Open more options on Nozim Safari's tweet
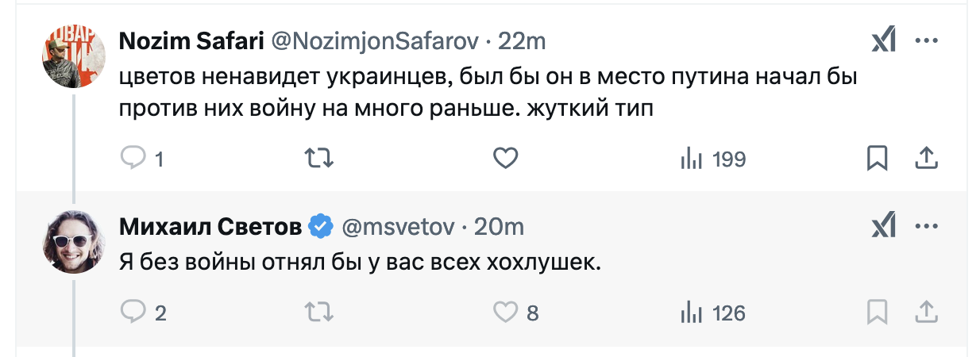980x357 pixels. click(927, 40)
